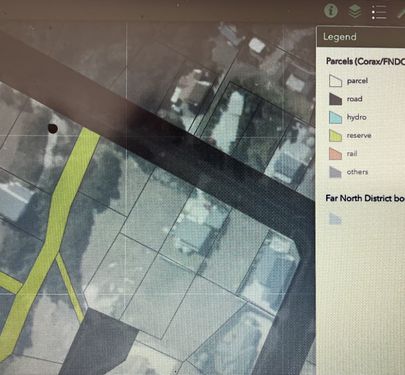Toggle the legend list icon
Screen dimensions: 405x375
click(379, 12)
